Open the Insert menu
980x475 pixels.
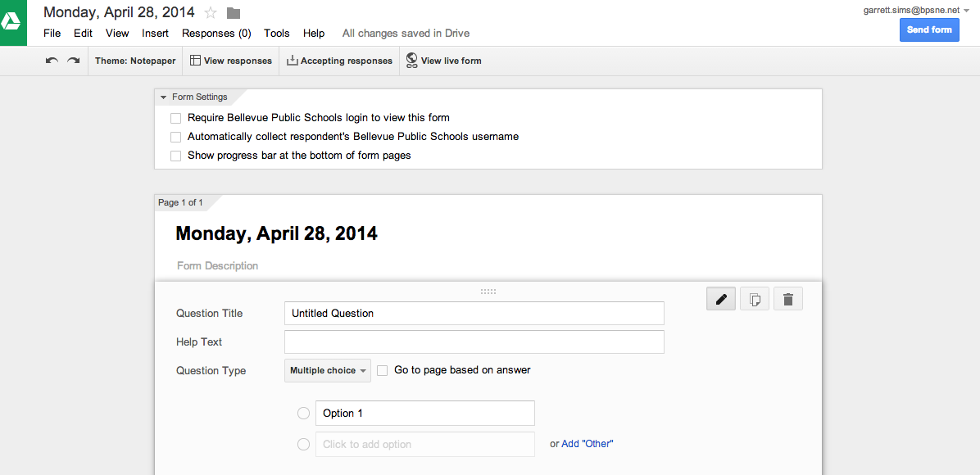coord(155,33)
